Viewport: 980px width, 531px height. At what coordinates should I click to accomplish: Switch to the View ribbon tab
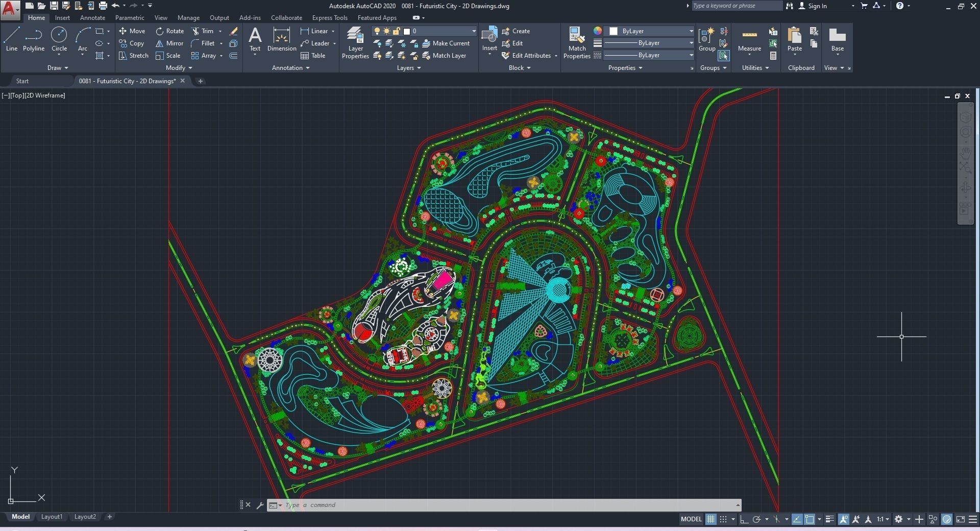(x=161, y=18)
